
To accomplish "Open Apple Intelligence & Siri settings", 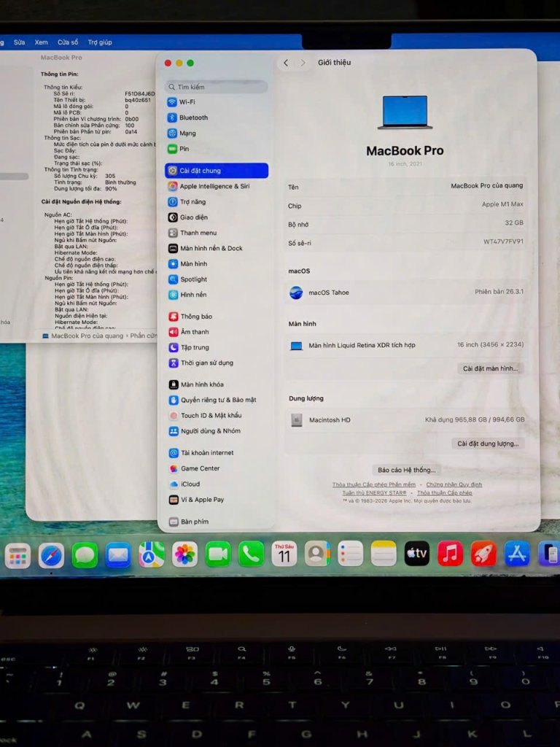I will 209,186.
